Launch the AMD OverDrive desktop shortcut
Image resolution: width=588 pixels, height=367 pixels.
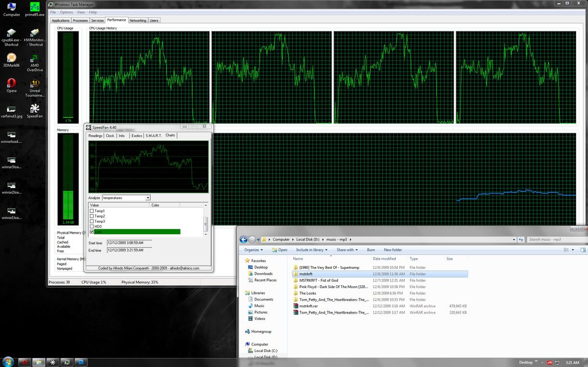35,59
